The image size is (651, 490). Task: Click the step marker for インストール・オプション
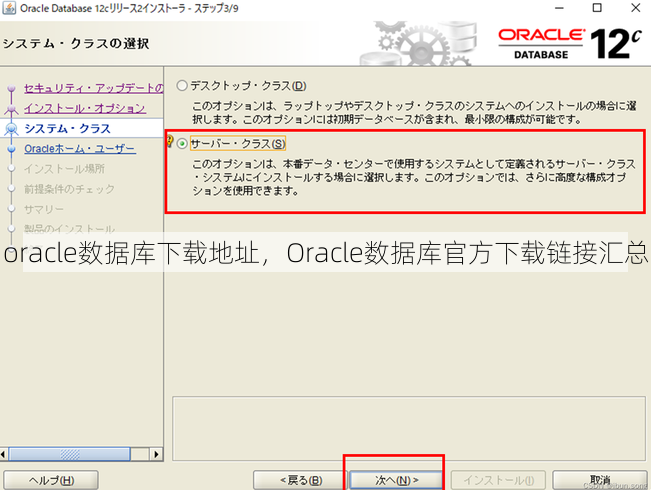click(11, 109)
